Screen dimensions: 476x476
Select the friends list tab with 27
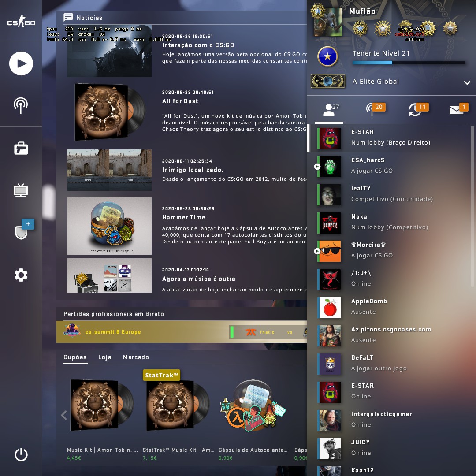329,110
